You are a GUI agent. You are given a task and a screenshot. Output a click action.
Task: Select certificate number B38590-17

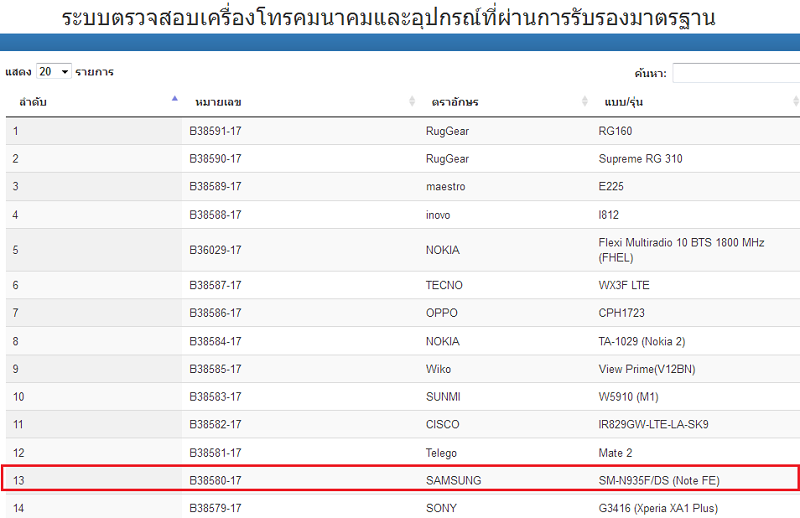pyautogui.click(x=215, y=159)
